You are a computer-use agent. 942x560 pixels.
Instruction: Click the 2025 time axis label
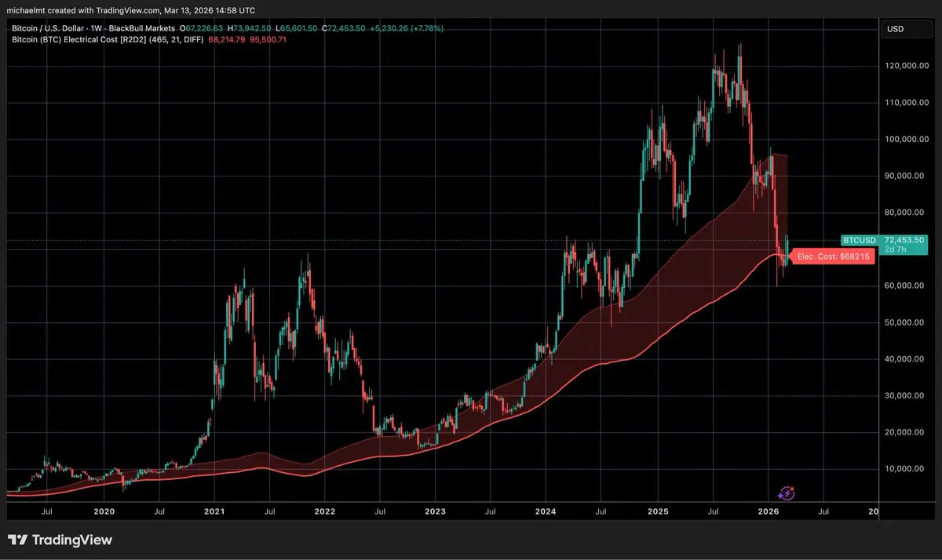click(657, 511)
